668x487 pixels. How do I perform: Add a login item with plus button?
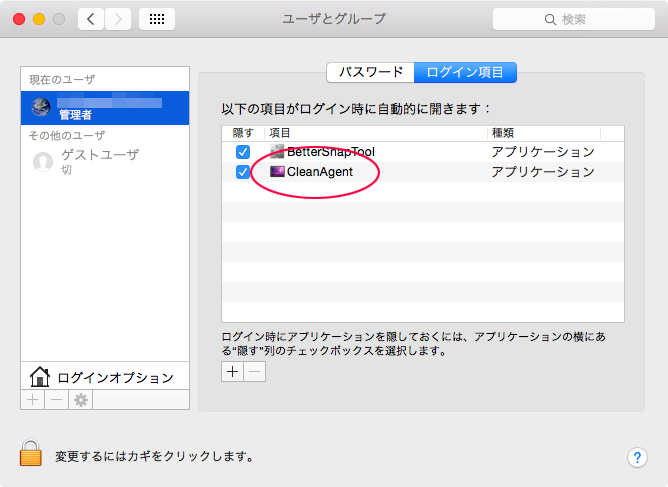233,372
